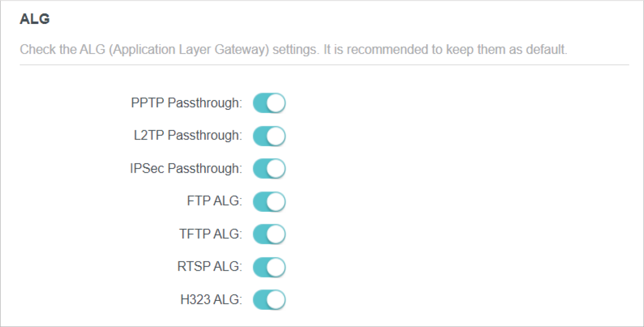Click the ALG settings description sentence

pos(293,49)
